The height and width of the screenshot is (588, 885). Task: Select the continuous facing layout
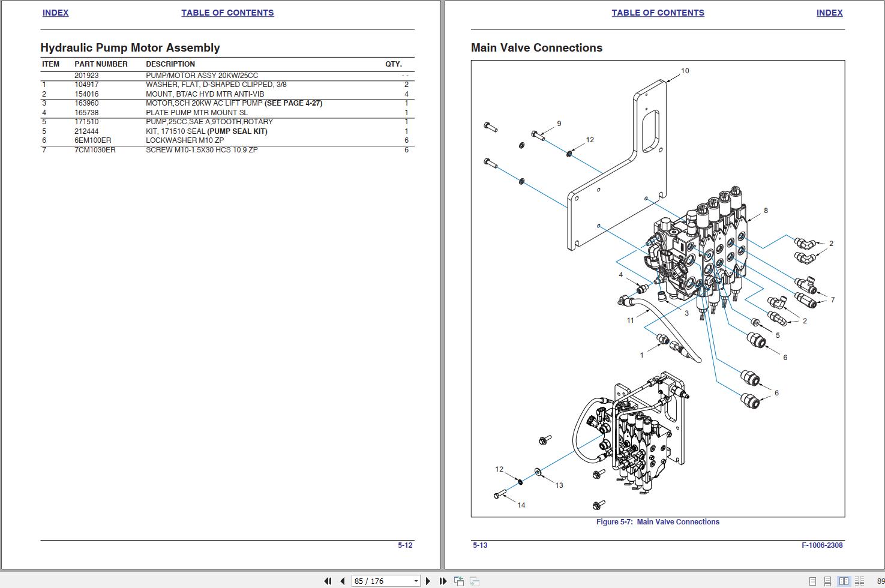(x=859, y=581)
